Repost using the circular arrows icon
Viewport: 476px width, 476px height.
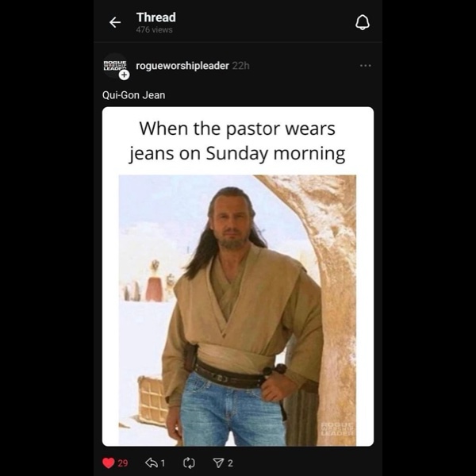point(189,463)
